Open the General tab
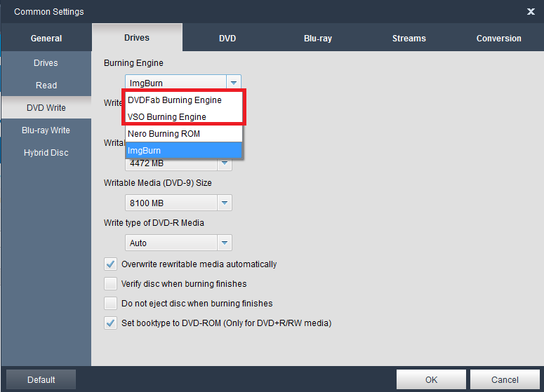 [x=46, y=38]
